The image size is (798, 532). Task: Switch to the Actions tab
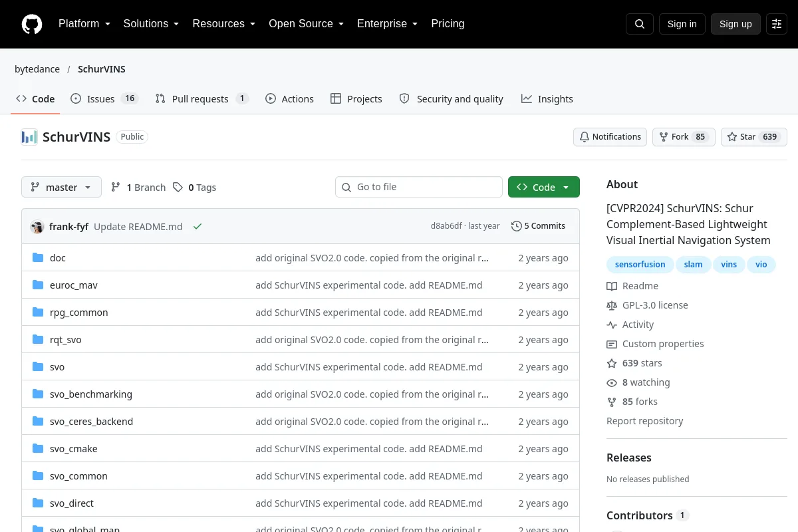(x=289, y=98)
